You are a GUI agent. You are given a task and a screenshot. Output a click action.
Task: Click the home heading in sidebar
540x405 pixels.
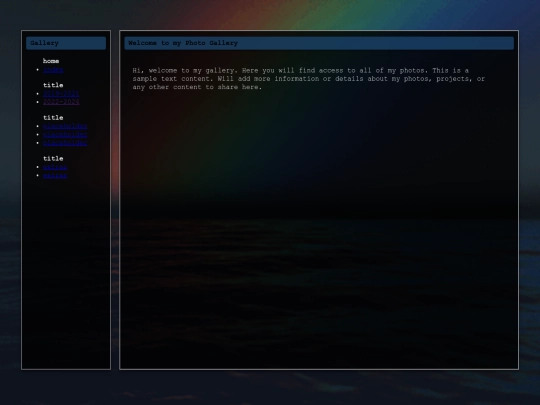pos(51,61)
